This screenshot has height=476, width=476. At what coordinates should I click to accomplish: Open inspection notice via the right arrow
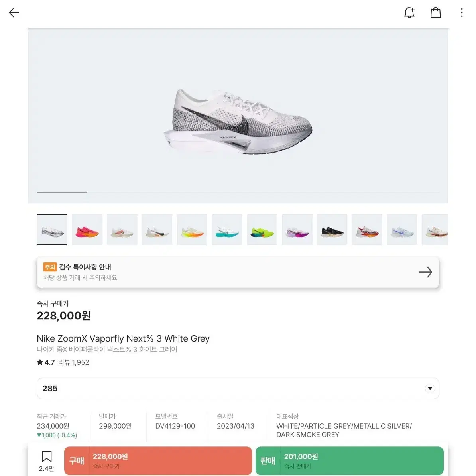(x=425, y=272)
